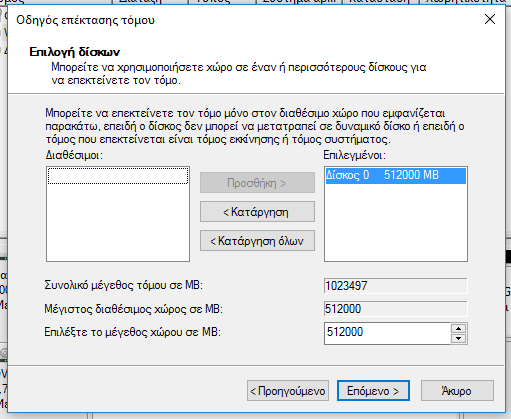This screenshot has height=419, width=511.
Task: Click the Οδηγός επέκτασης τόμου title bar
Action: tap(233, 20)
